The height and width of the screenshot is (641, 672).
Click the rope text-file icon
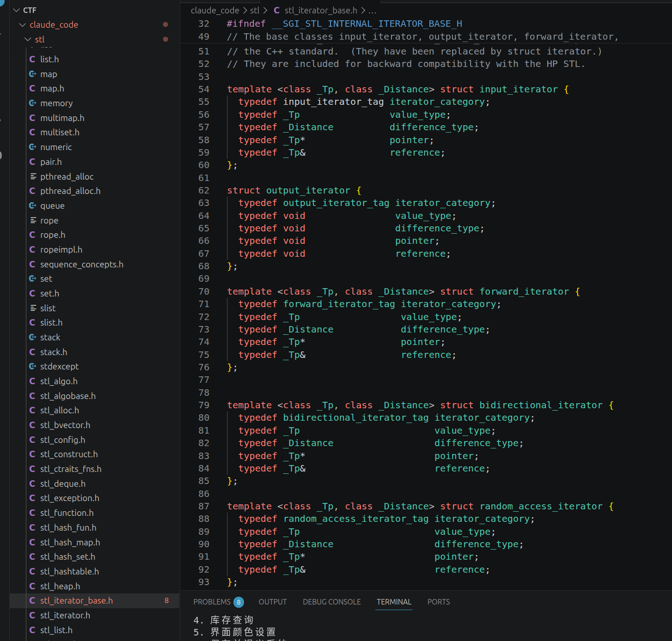[33, 220]
